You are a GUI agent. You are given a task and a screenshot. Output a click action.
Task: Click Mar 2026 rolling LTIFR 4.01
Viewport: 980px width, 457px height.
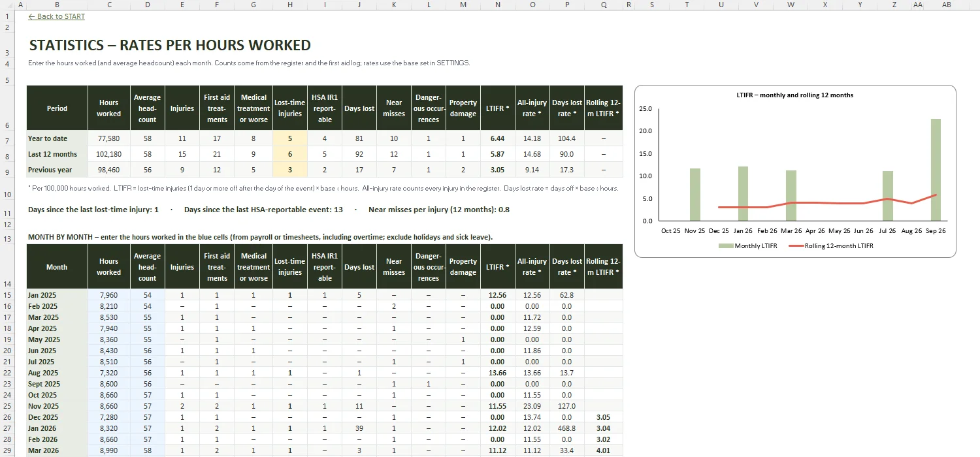coord(603,450)
